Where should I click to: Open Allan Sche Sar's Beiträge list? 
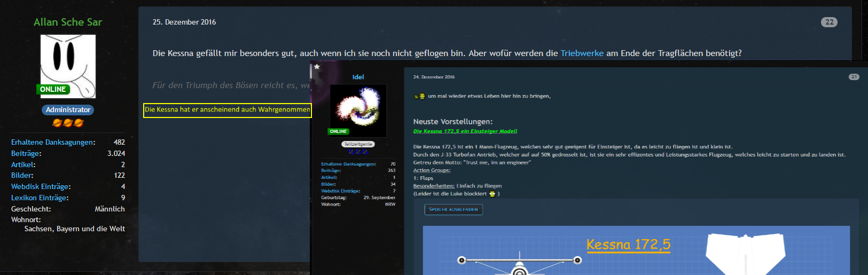point(26,153)
